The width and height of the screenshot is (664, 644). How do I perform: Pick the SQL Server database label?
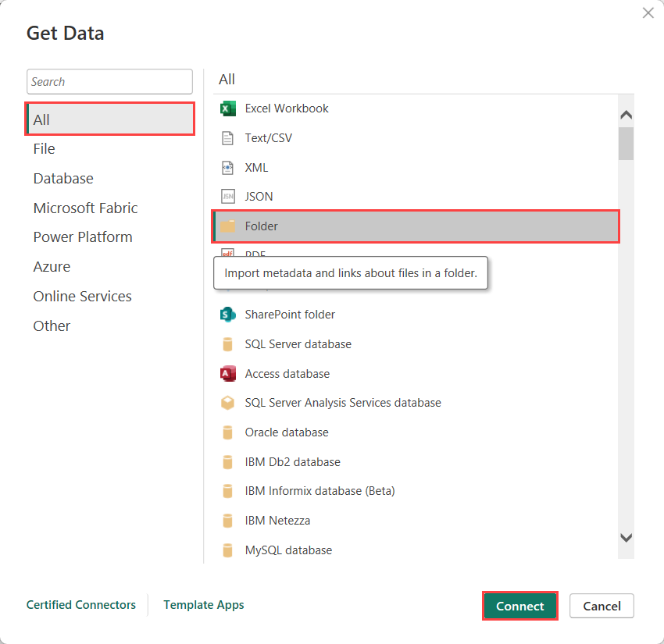pyautogui.click(x=298, y=344)
